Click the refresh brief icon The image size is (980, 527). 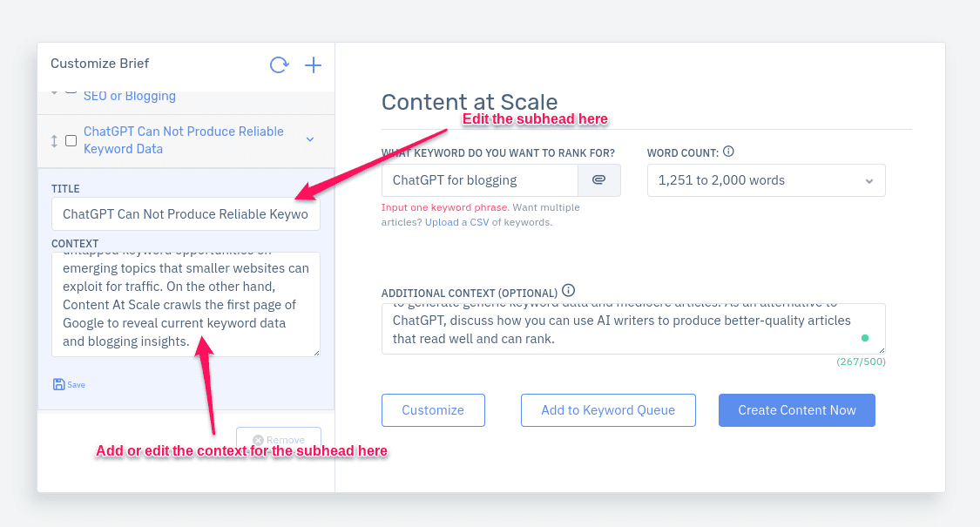(x=280, y=64)
